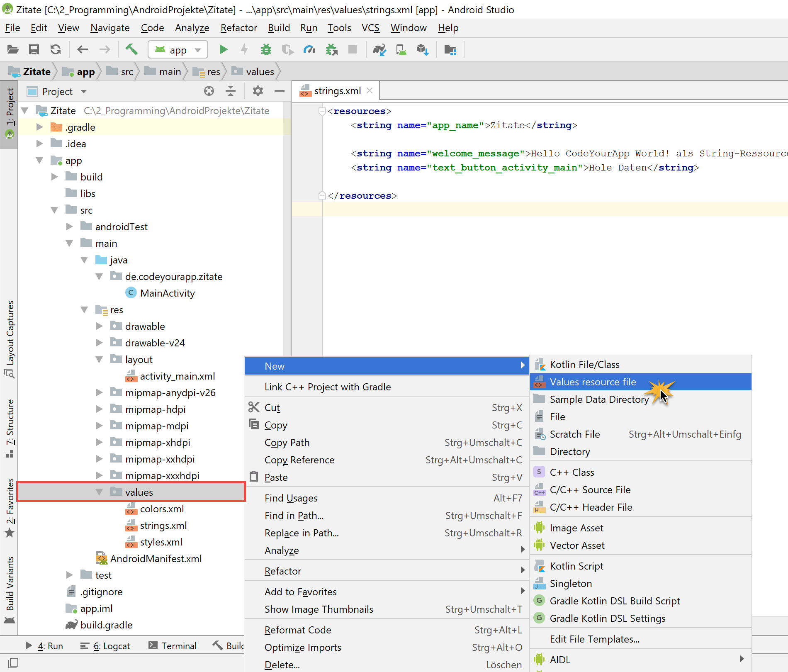This screenshot has width=788, height=672.
Task: Collapse the values folder
Action: [99, 492]
